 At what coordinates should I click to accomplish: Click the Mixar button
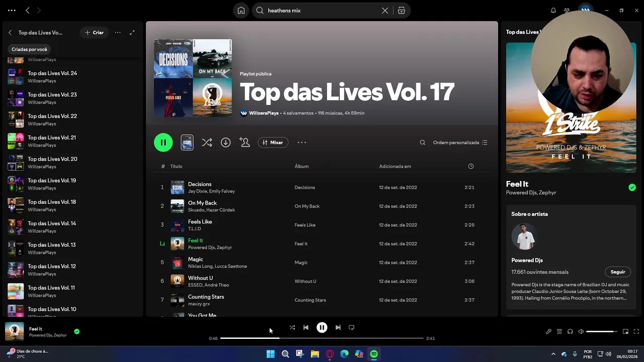coord(273,142)
